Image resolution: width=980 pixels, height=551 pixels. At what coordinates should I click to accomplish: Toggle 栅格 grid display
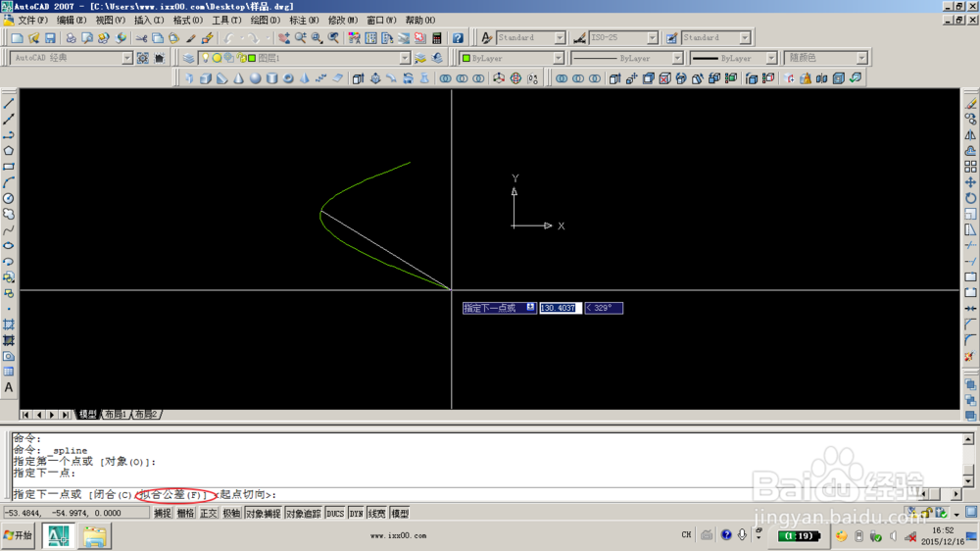tap(185, 514)
